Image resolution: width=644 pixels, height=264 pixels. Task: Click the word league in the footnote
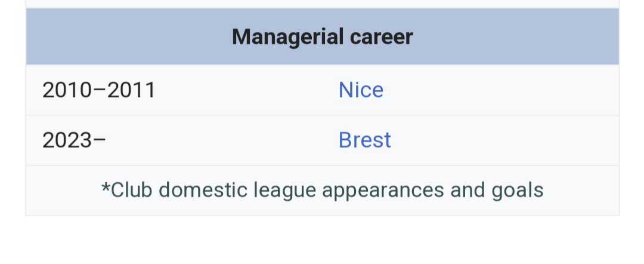coord(284,191)
